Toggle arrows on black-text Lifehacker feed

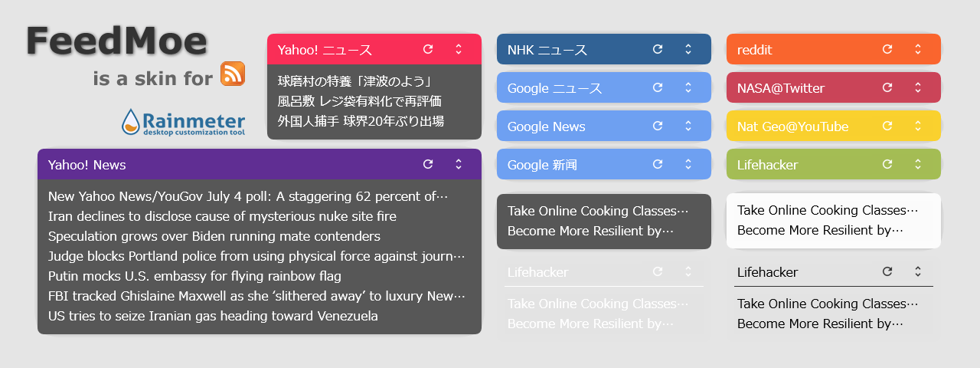pos(918,271)
